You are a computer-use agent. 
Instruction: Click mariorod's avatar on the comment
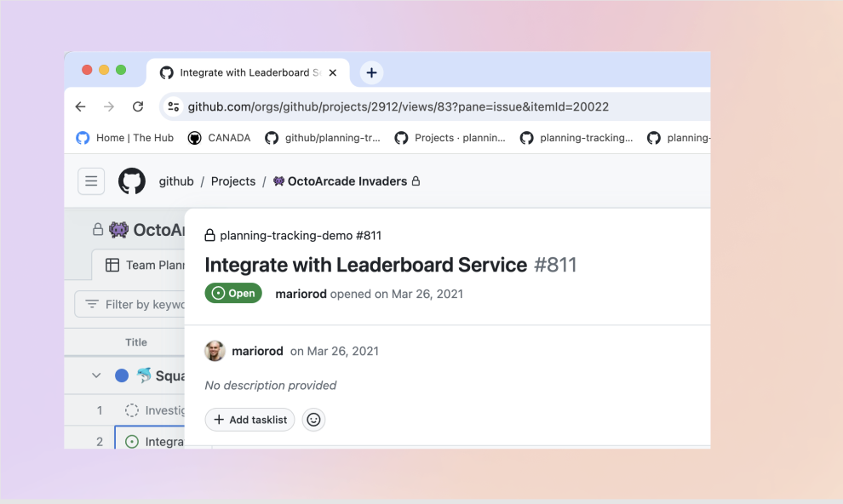tap(215, 351)
